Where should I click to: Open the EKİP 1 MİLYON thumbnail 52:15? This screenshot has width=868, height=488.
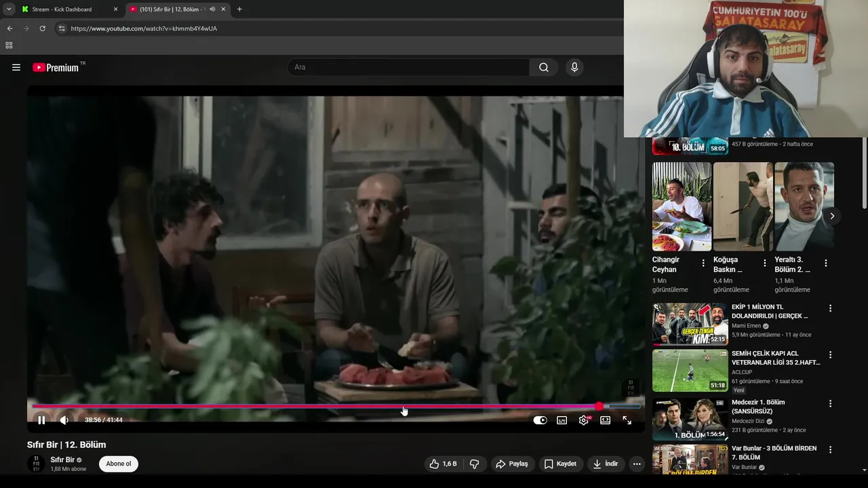690,324
